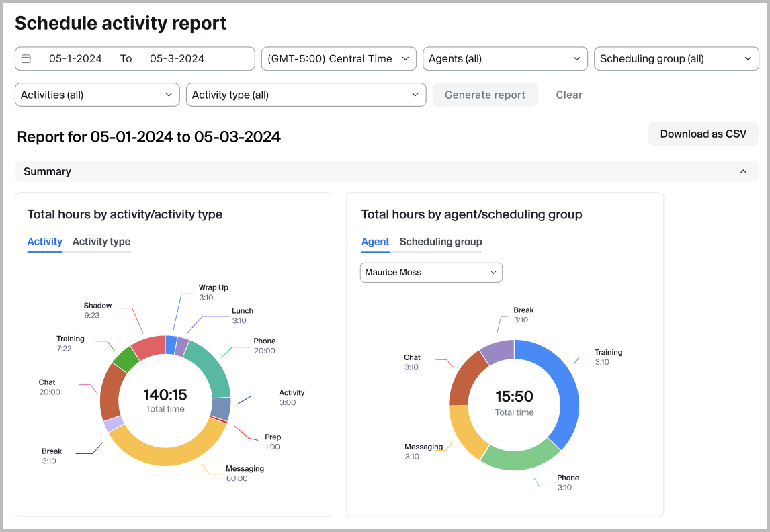Click the start date 05-1-2024 field
This screenshot has height=532, width=770.
point(75,59)
